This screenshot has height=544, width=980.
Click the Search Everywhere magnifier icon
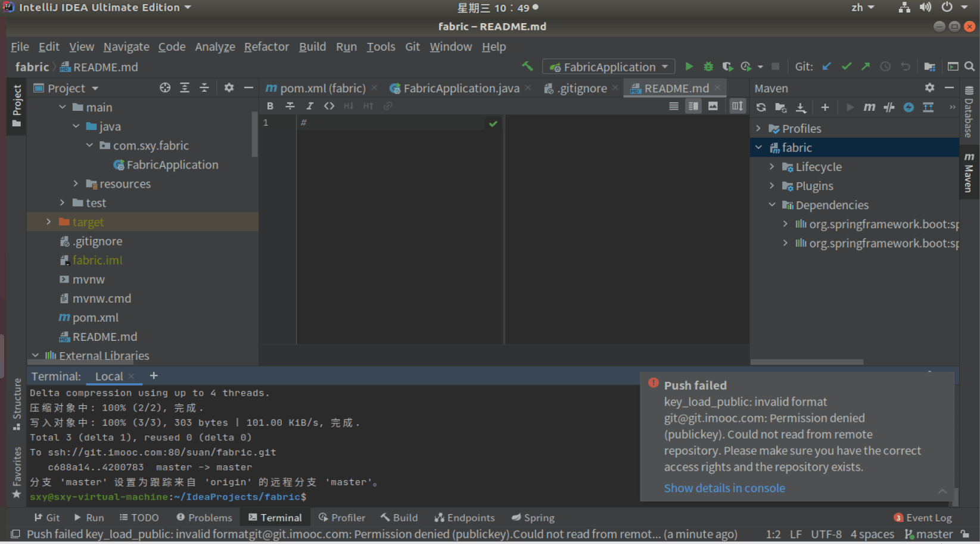[x=970, y=66]
